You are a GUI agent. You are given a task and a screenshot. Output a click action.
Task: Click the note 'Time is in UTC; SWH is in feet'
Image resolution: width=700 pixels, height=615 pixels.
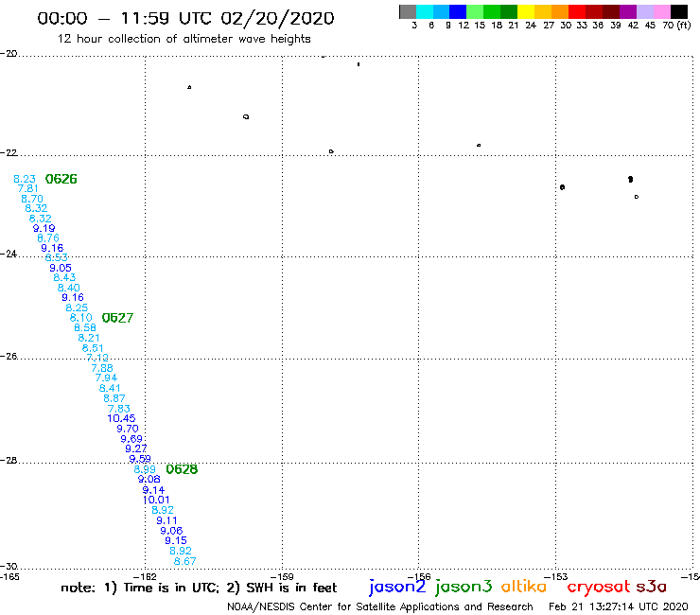pos(199,588)
